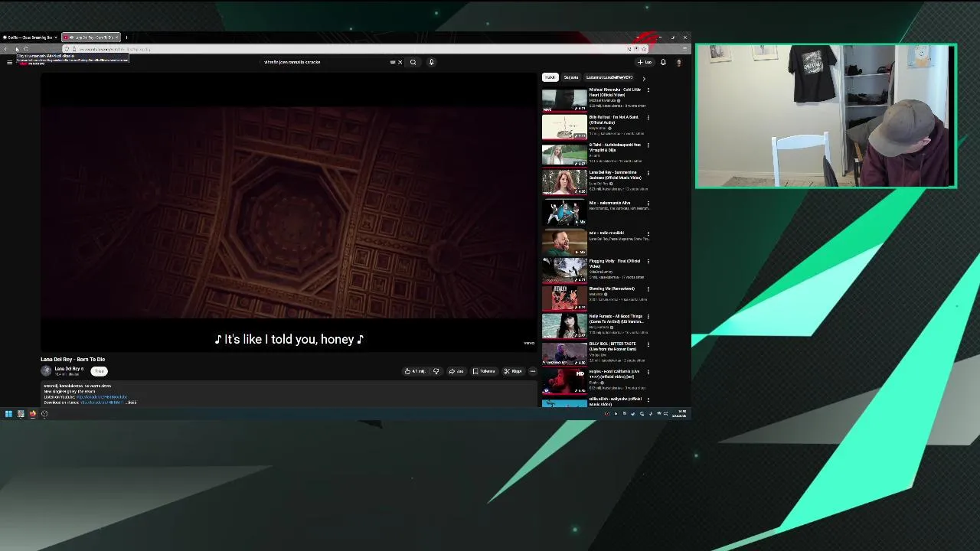The width and height of the screenshot is (980, 551).
Task: Open eagles Hotel California video thumbnail
Action: coord(564,380)
